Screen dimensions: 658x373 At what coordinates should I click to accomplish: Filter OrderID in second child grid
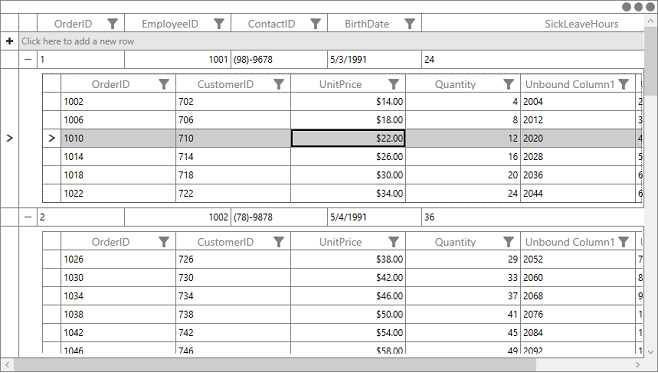[164, 242]
